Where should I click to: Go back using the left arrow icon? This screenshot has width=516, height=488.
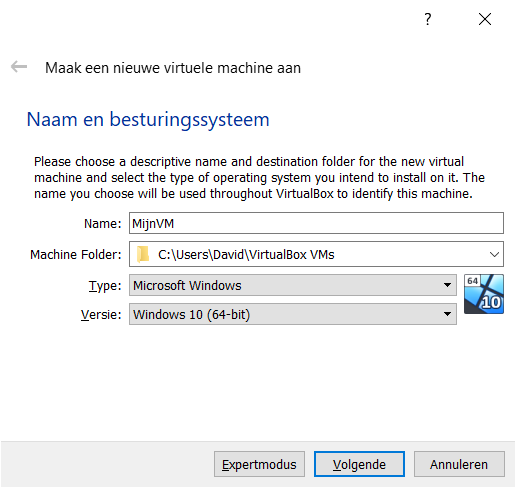(x=19, y=67)
